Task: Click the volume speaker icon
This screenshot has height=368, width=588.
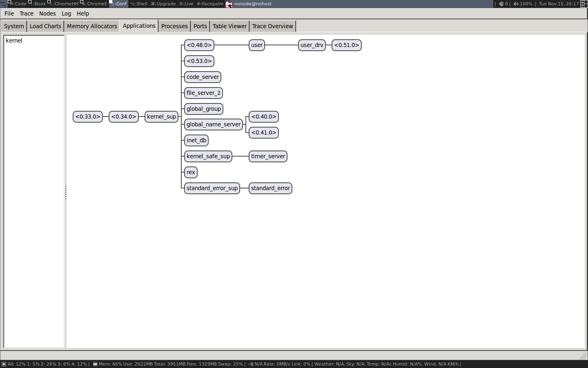Action: [x=516, y=4]
